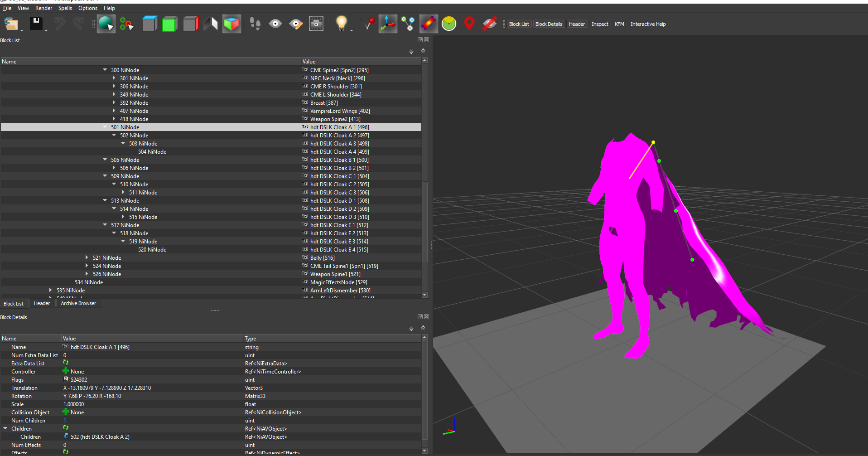This screenshot has height=456, width=868.
Task: Open Interactive Help from the toolbar
Action: (648, 24)
